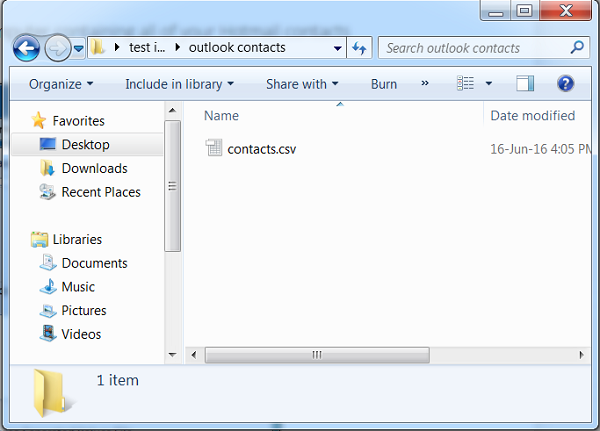Click the Forward navigation arrow button
This screenshot has width=600, height=431.
[x=57, y=47]
